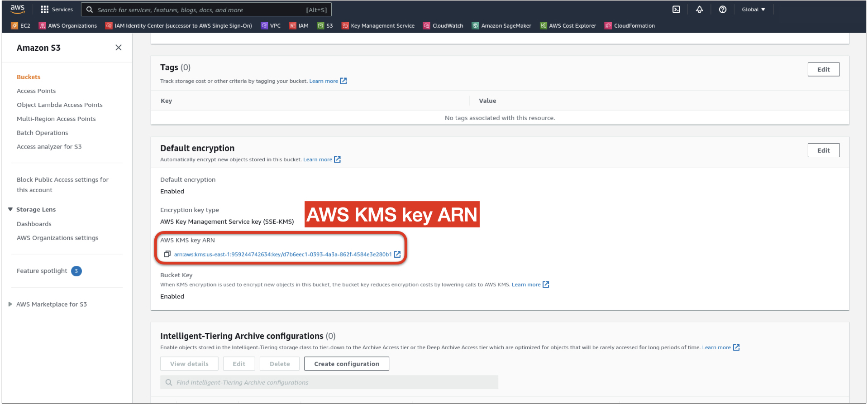Open the Global region dropdown
The width and height of the screenshot is (868, 405).
(754, 10)
